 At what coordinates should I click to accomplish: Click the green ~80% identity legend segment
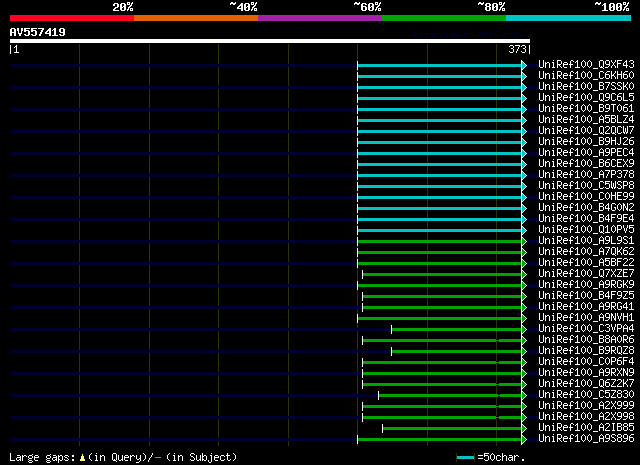[x=444, y=18]
